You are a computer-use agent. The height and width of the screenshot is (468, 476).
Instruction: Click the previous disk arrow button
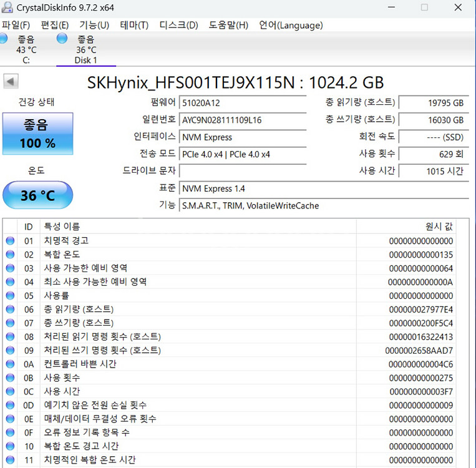(x=11, y=81)
